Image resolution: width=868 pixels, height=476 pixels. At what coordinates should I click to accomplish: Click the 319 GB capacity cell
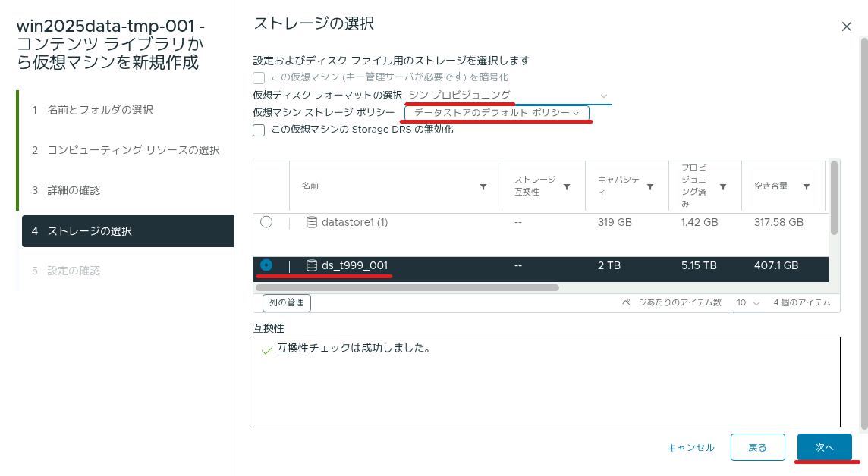point(615,222)
